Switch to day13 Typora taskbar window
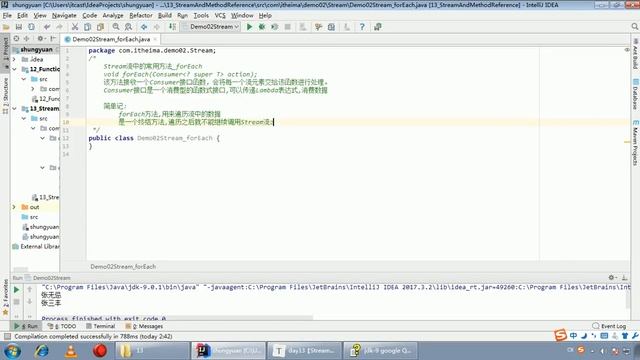The width and height of the screenshot is (640, 360). (x=304, y=351)
